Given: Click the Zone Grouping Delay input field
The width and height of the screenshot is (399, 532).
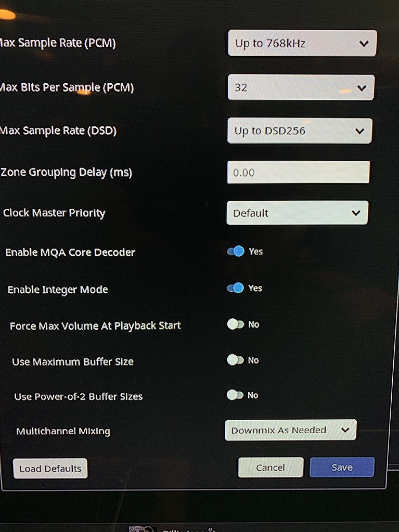Looking at the screenshot, I should (x=298, y=172).
